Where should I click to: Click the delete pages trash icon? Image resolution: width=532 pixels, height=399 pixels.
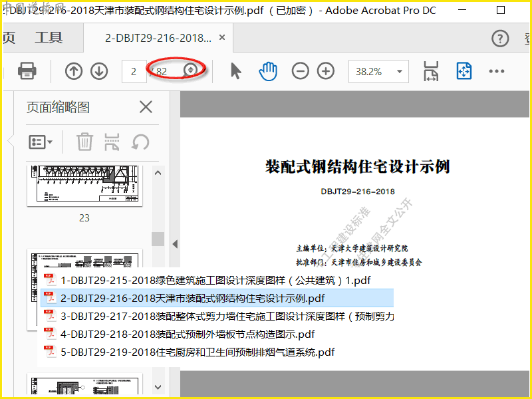pos(84,142)
